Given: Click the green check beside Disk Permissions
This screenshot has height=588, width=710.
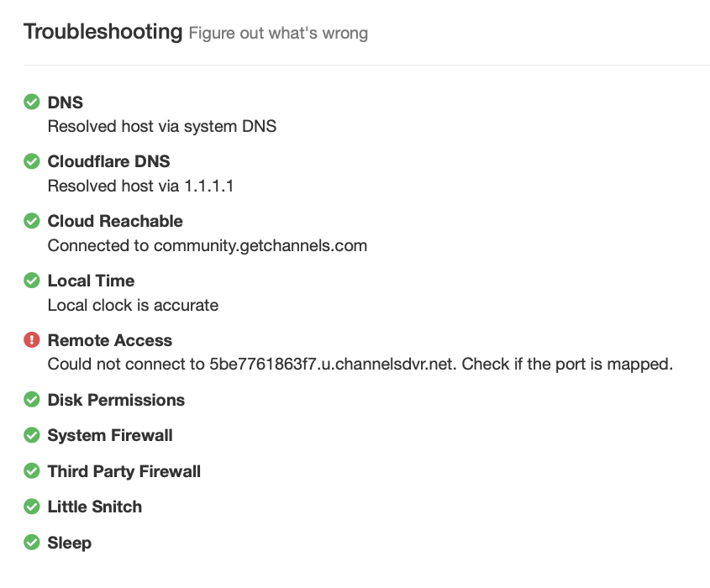Looking at the screenshot, I should point(32,400).
